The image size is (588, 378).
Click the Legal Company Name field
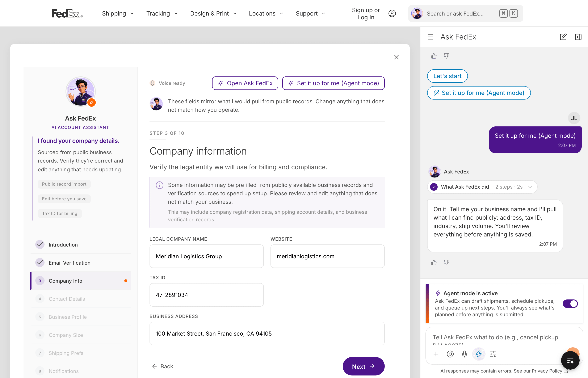(x=206, y=256)
